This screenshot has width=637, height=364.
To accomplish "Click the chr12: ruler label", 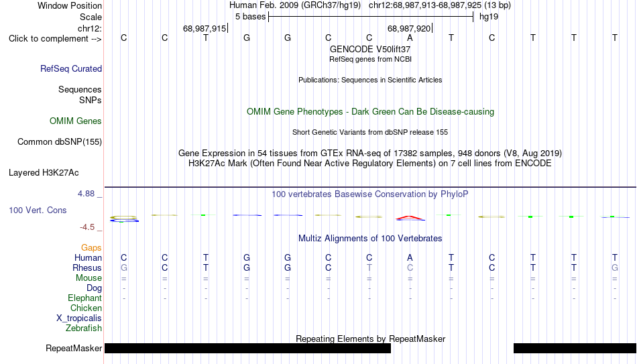I will click(89, 28).
